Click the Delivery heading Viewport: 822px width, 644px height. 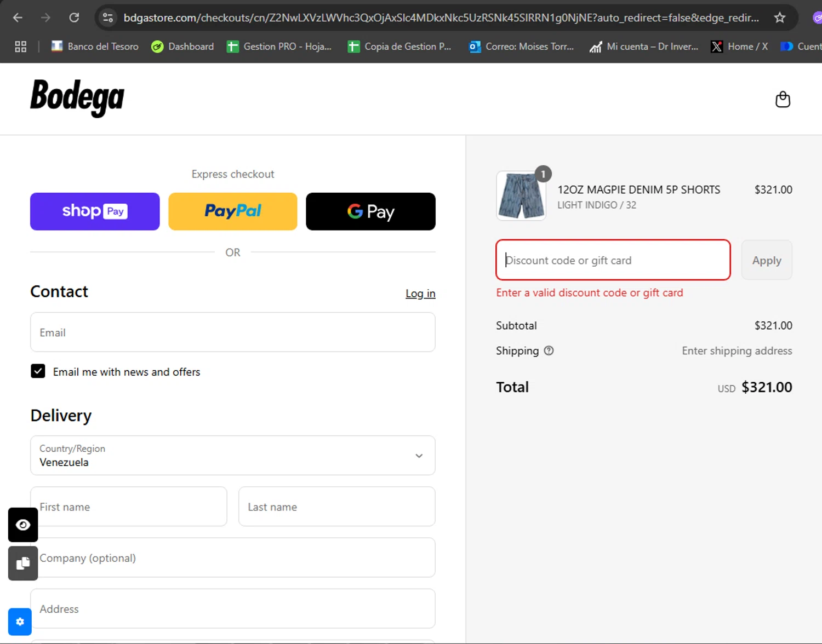click(61, 416)
